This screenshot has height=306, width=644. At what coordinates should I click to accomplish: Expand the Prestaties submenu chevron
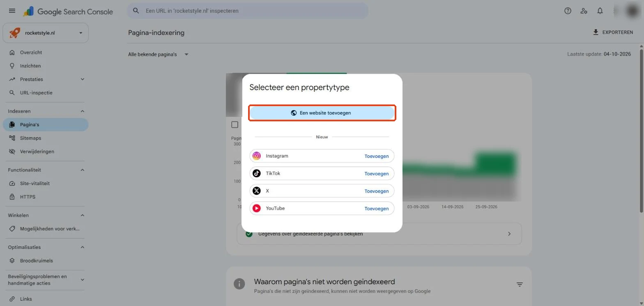pos(82,79)
